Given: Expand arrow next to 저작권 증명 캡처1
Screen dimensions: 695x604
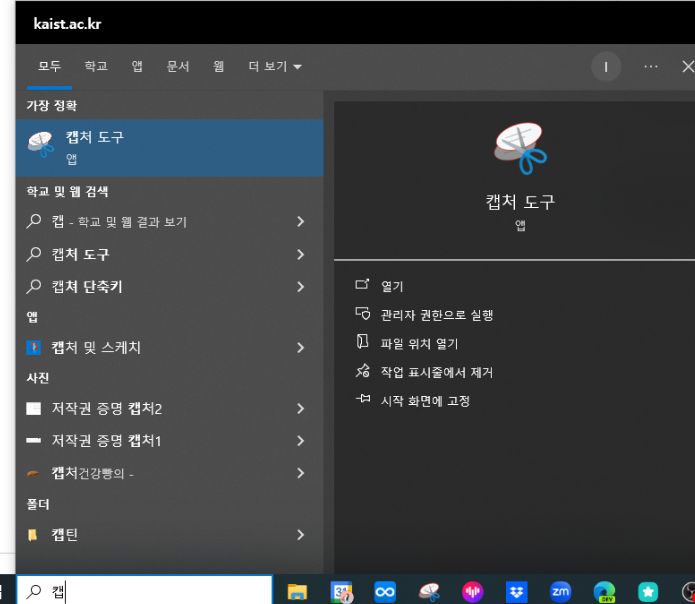Looking at the screenshot, I should [x=301, y=440].
